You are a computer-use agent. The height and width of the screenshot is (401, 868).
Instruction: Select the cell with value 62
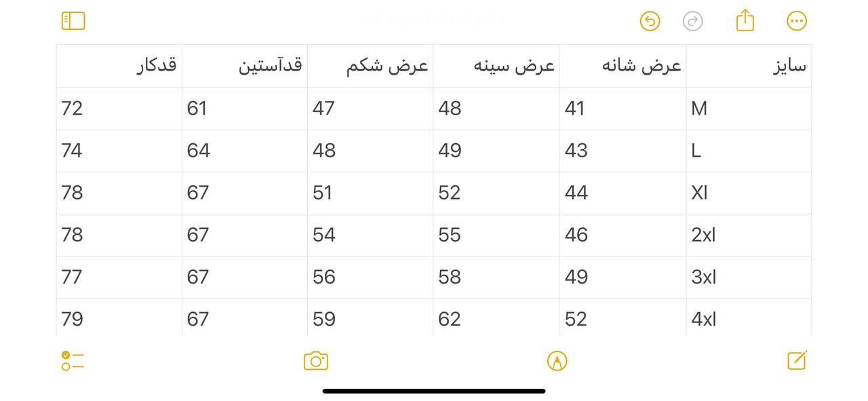tap(496, 318)
